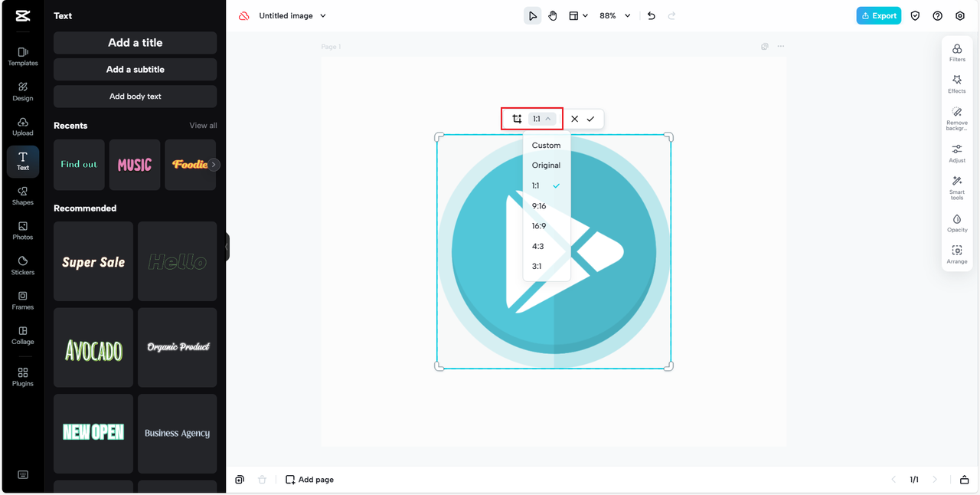Open the Collage sidebar panel
The width and height of the screenshot is (980, 495).
click(23, 336)
